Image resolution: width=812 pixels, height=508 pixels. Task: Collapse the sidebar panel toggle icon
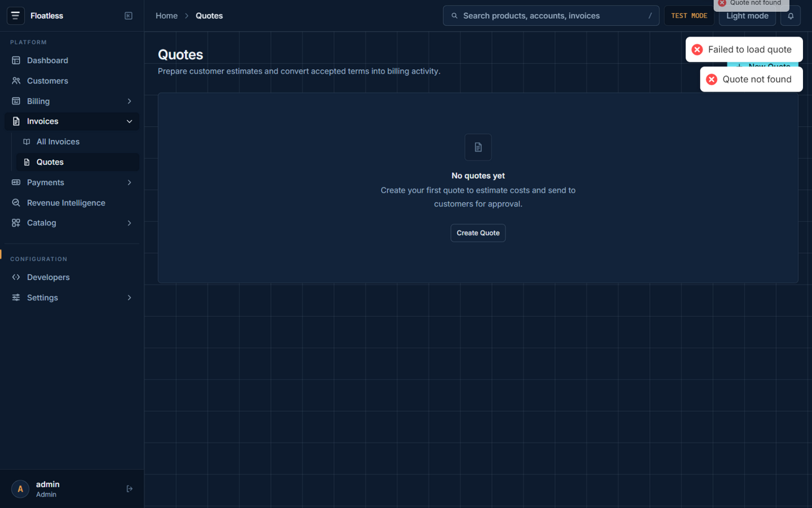[129, 16]
